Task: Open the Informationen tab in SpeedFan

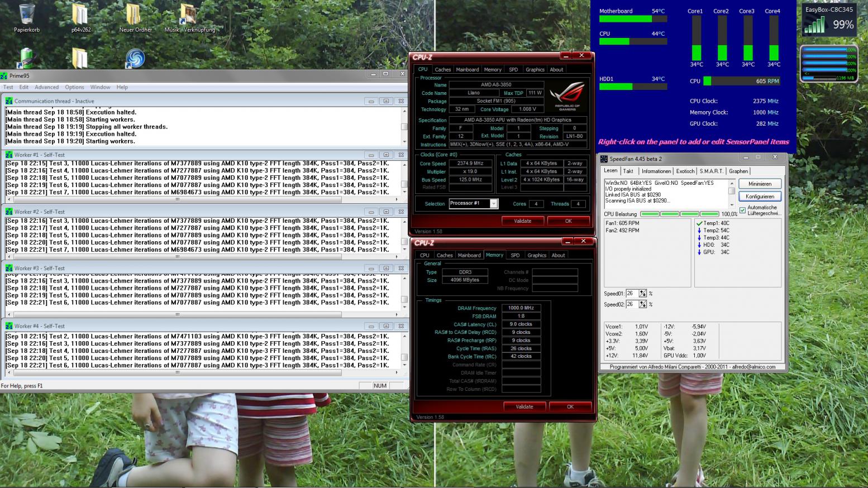Action: [x=656, y=171]
